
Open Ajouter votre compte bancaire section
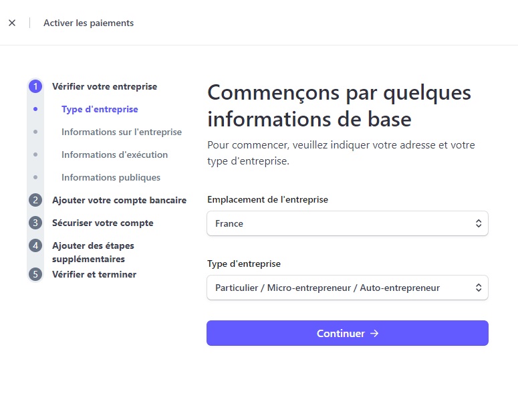(119, 200)
